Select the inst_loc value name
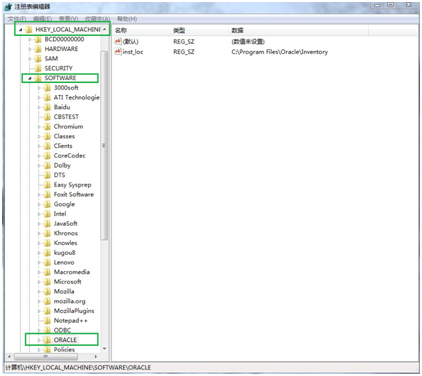Screen dimensions: 422x376 point(133,52)
